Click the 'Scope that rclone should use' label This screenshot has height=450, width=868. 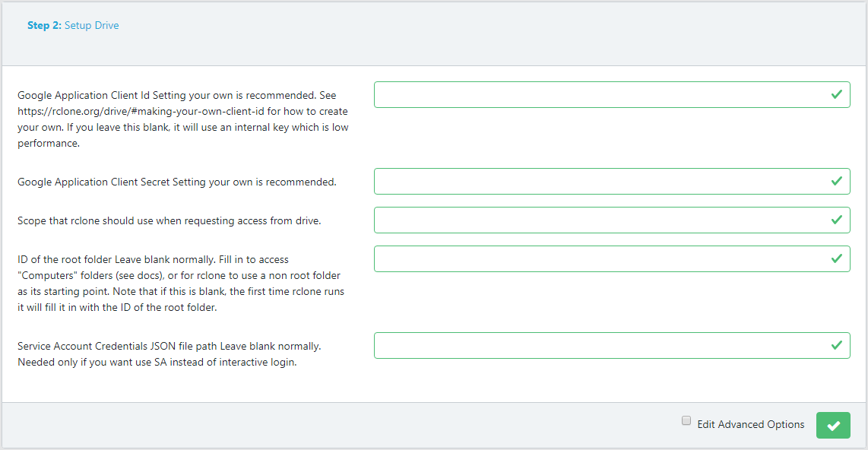169,221
